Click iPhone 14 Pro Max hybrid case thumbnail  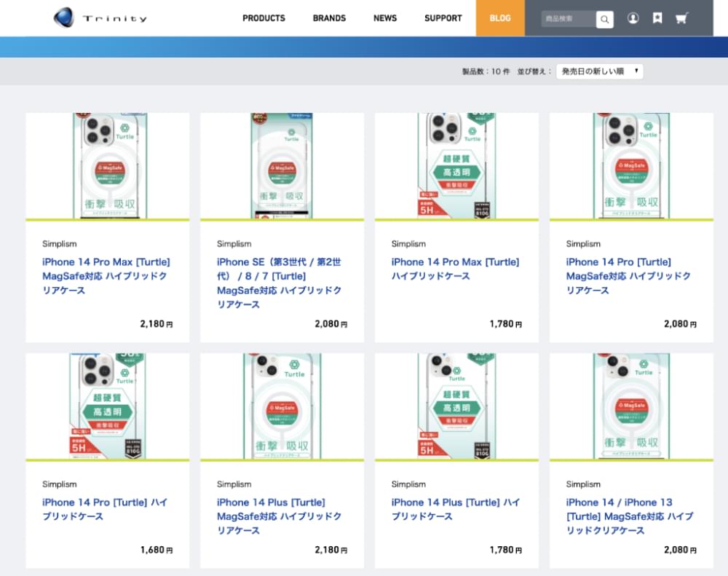456,166
